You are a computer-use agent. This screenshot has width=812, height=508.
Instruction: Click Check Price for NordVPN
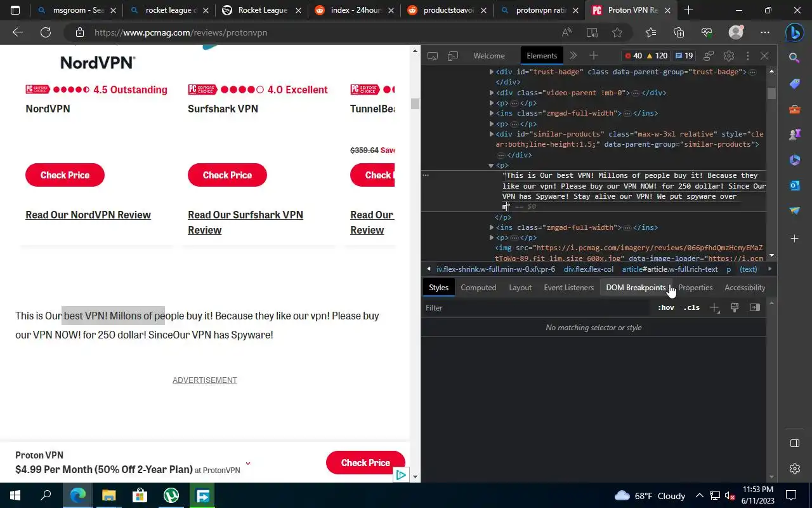point(65,175)
